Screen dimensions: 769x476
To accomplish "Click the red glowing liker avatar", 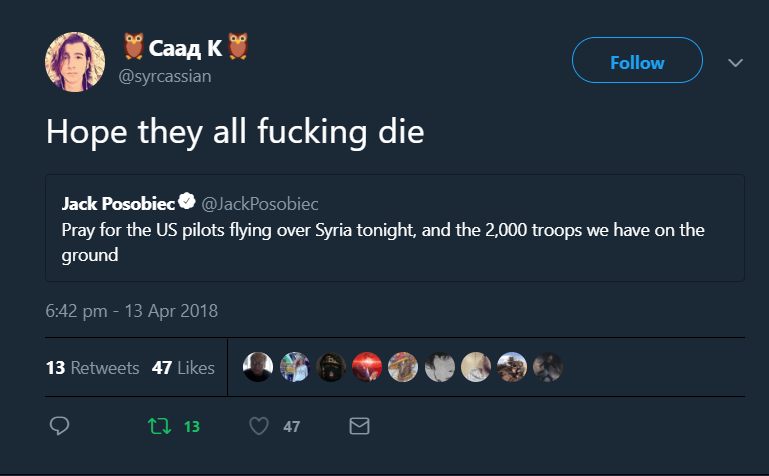I will click(367, 367).
